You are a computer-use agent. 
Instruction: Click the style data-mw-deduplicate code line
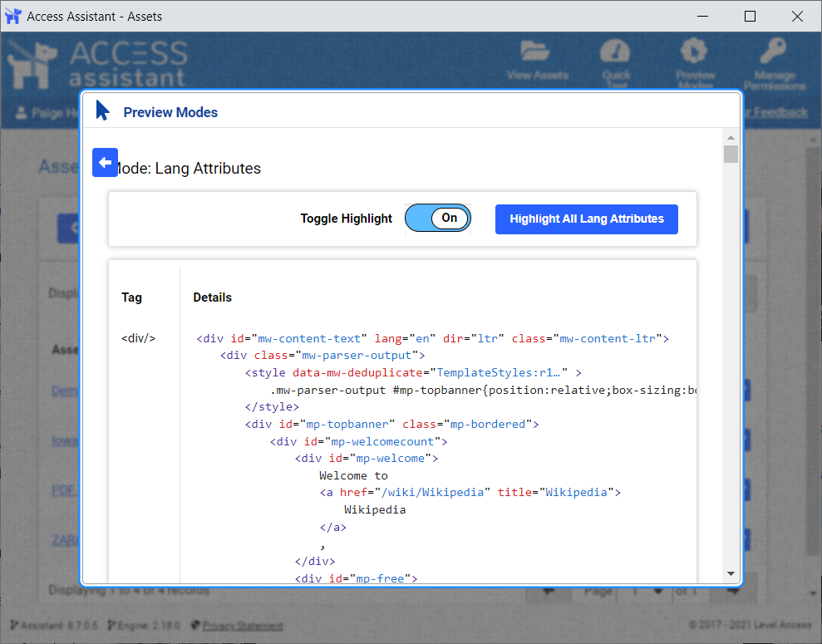413,372
